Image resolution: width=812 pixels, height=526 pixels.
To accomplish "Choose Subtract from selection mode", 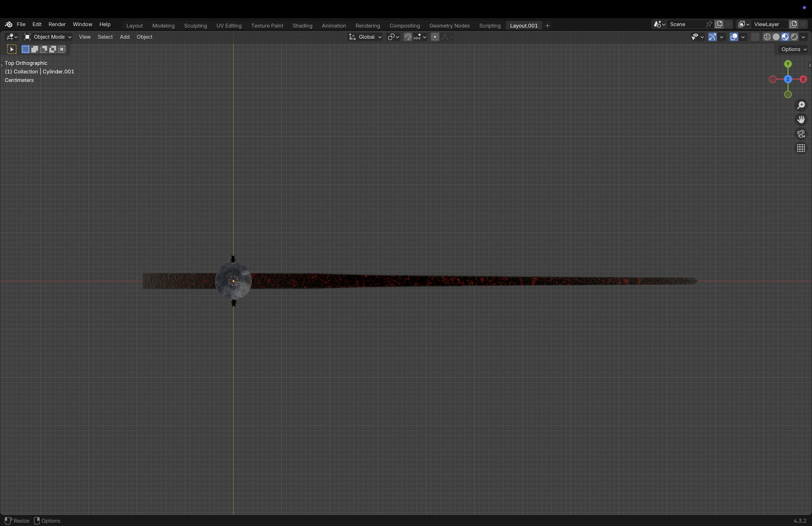I will pos(44,49).
